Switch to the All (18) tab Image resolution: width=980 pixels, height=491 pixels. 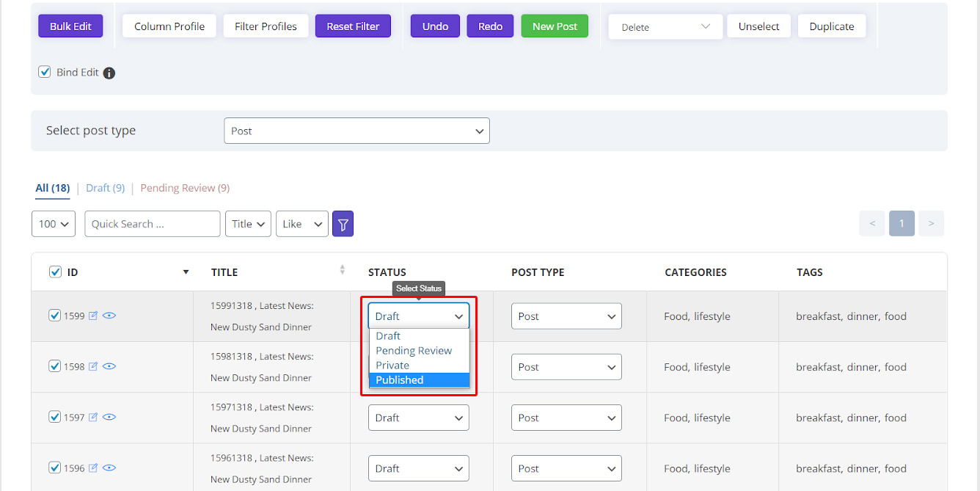point(53,188)
